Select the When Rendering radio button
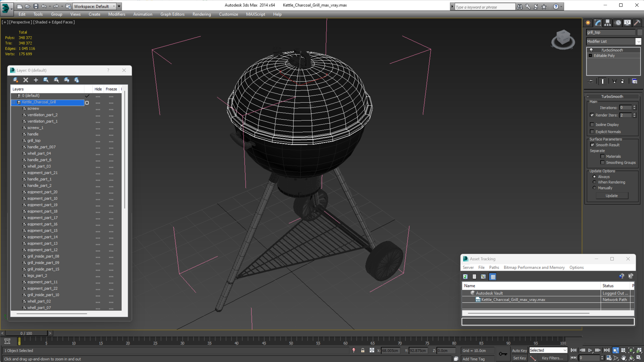The width and height of the screenshot is (644, 362). 594,182
